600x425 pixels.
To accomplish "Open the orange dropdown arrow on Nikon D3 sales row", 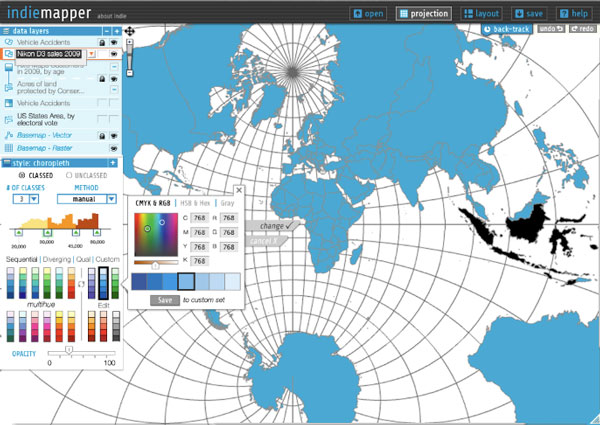I will pos(91,54).
